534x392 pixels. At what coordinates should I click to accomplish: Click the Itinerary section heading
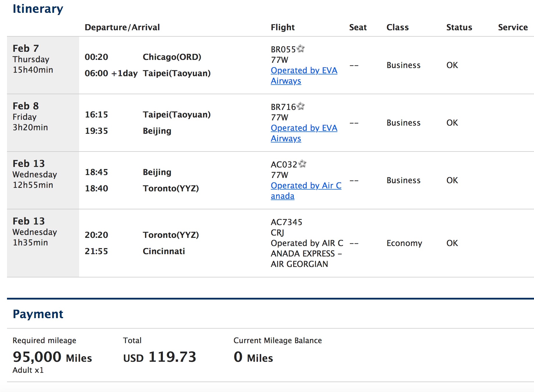pos(38,9)
